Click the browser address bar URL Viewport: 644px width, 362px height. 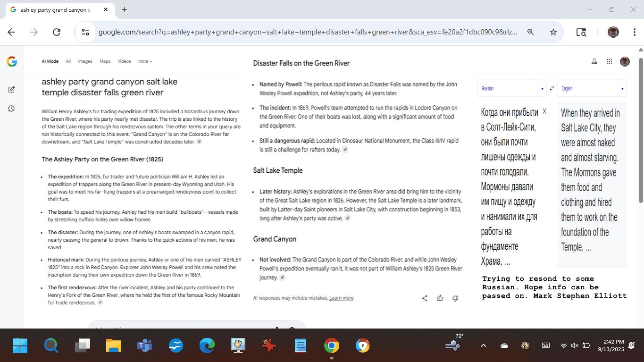click(307, 32)
